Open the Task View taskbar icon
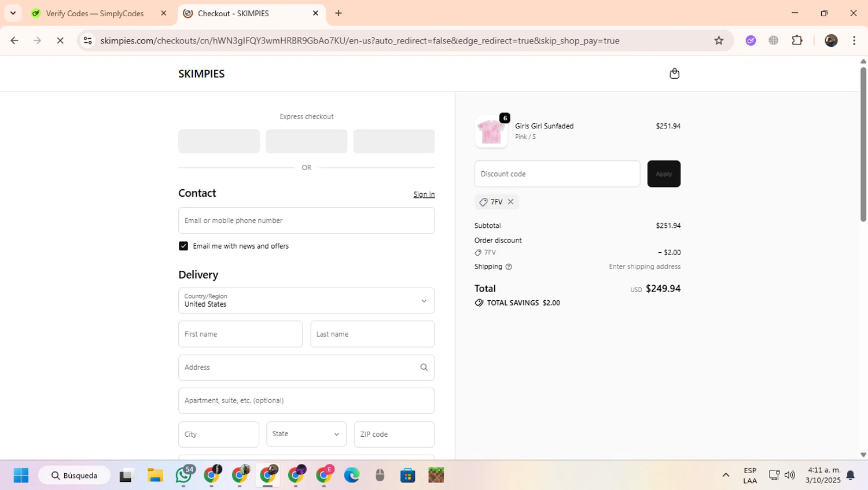The image size is (868, 490). [126, 476]
